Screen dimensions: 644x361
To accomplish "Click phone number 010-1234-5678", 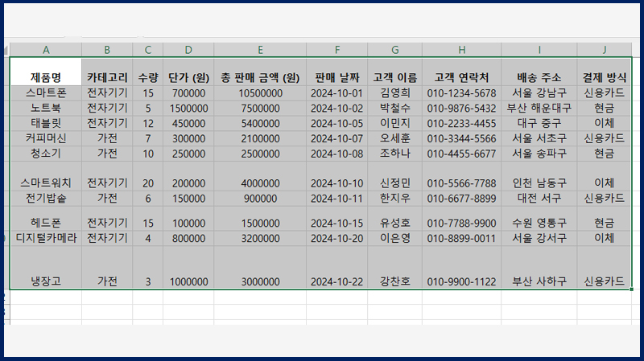I will coord(461,93).
